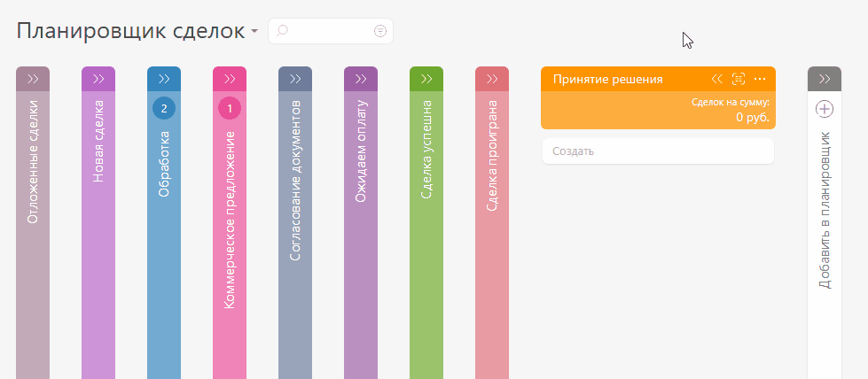This screenshot has width=868, height=379.
Task: Click the Планировщик сделок heading text
Action: [130, 31]
